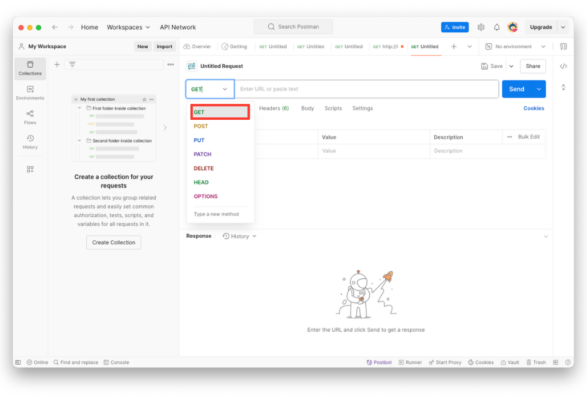Image resolution: width=587 pixels, height=400 pixels.
Task: Open the HTTP method dropdown showing GET
Action: coord(210,89)
